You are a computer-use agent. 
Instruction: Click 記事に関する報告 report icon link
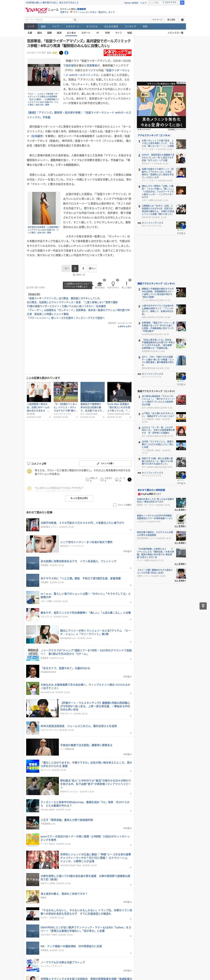35,288
